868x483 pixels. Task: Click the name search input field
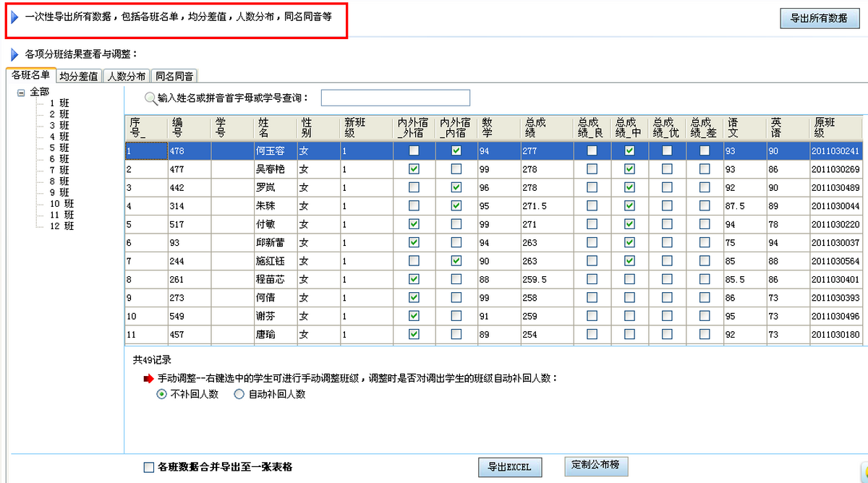[x=395, y=98]
